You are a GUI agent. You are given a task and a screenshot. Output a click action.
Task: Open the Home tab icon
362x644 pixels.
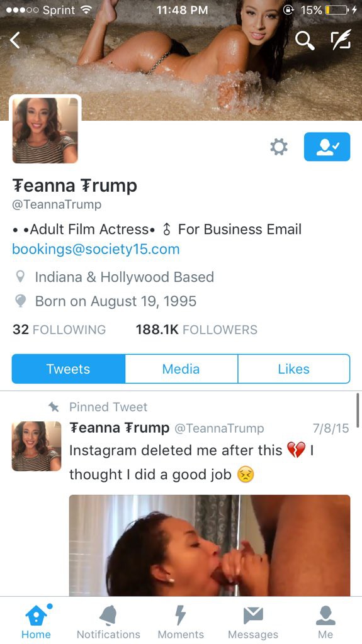pos(37,615)
